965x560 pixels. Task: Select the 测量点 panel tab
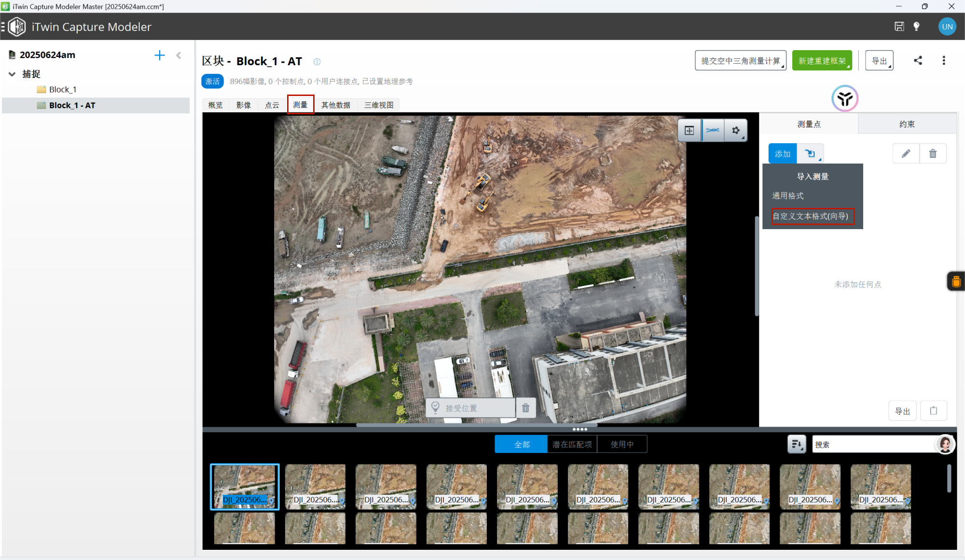[809, 124]
